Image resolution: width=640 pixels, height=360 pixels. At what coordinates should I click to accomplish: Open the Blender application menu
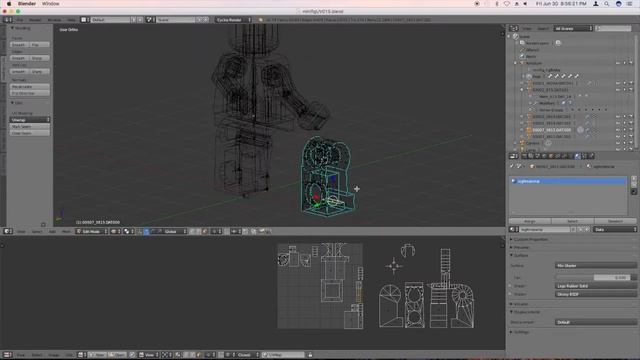click(x=27, y=4)
